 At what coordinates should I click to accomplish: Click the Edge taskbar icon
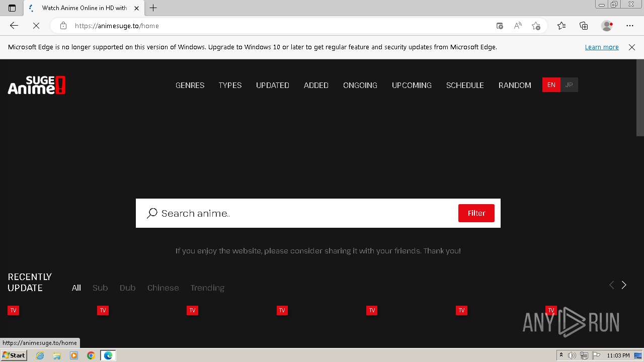point(108,355)
